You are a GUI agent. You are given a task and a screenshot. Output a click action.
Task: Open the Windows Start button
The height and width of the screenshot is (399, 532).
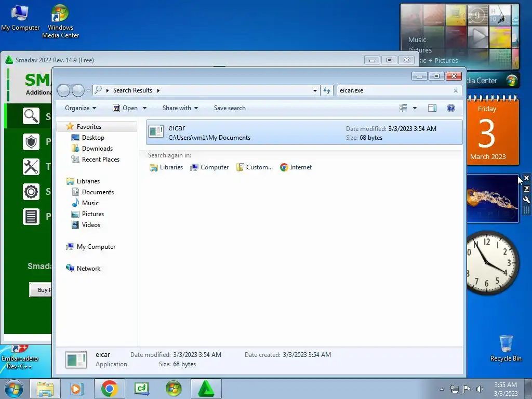pyautogui.click(x=14, y=389)
